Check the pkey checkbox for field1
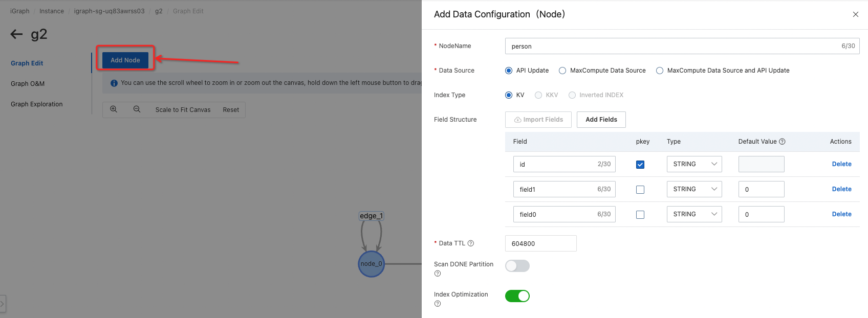 [640, 190]
